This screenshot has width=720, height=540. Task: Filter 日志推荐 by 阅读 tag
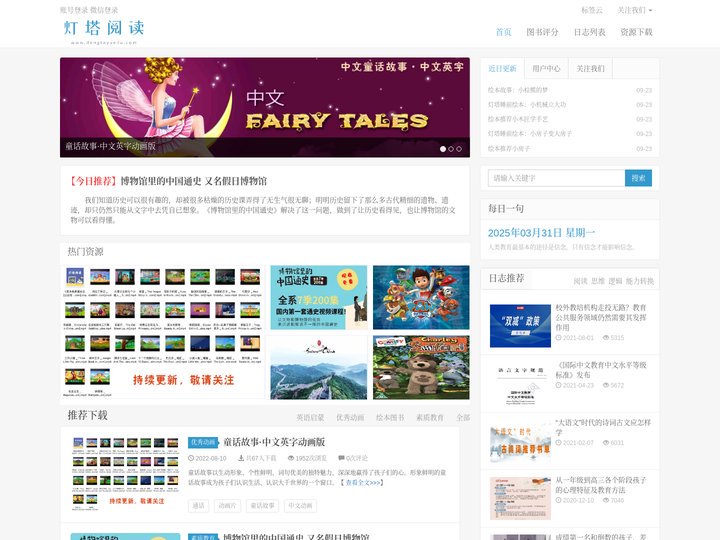coord(580,281)
